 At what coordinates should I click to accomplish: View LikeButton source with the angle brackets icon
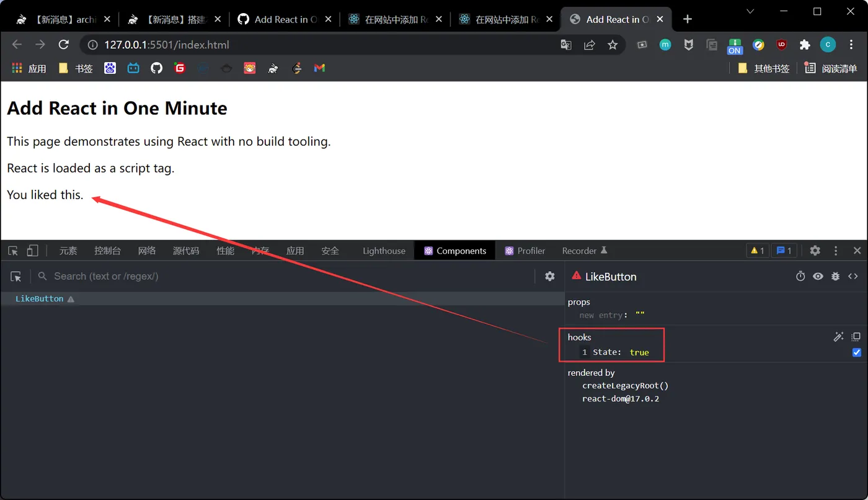pyautogui.click(x=853, y=276)
